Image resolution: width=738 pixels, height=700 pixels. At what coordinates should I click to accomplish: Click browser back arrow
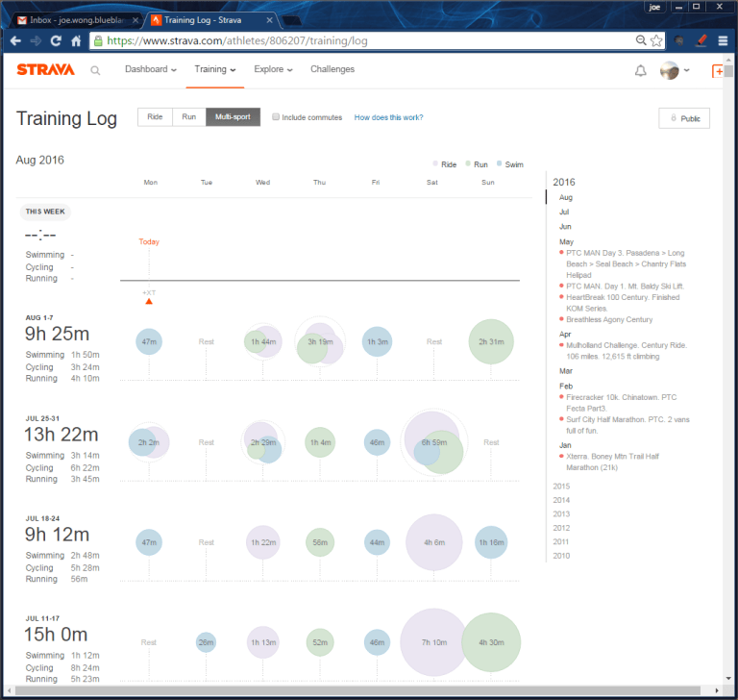[15, 41]
